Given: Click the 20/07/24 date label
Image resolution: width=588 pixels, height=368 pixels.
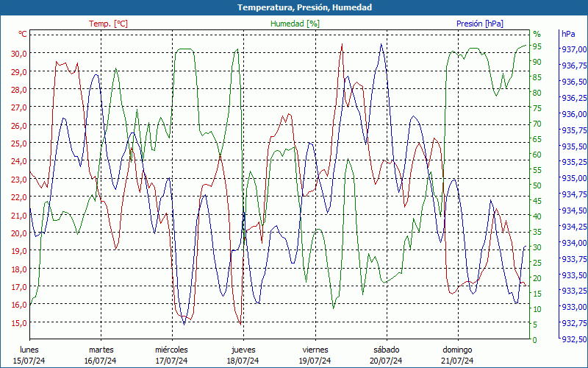Looking at the screenshot, I should pos(386,361).
